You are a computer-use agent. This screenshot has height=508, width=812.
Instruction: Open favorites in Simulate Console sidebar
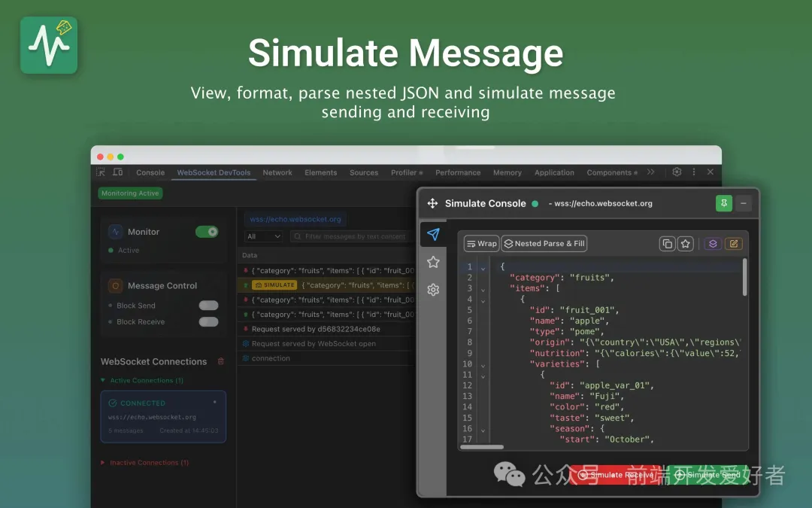[433, 262]
